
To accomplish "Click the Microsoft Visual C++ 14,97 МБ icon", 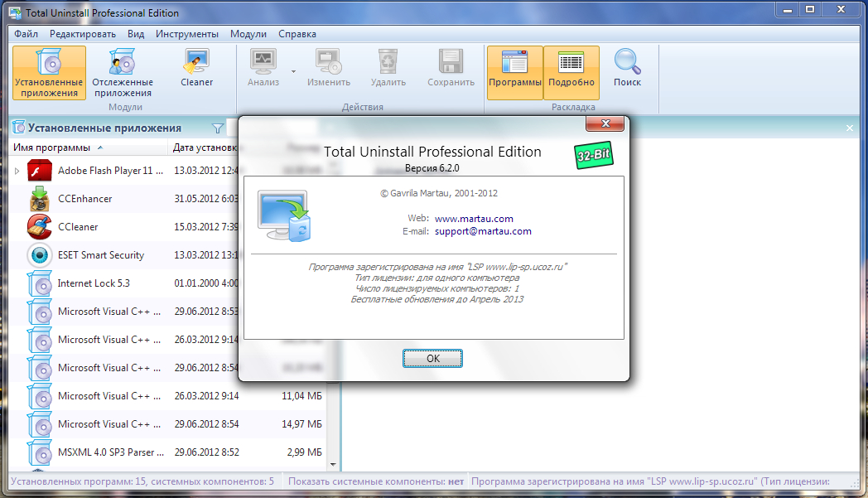I will (x=39, y=424).
